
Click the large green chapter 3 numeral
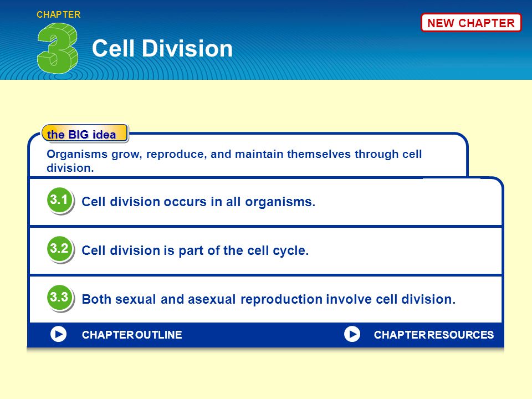(58, 48)
